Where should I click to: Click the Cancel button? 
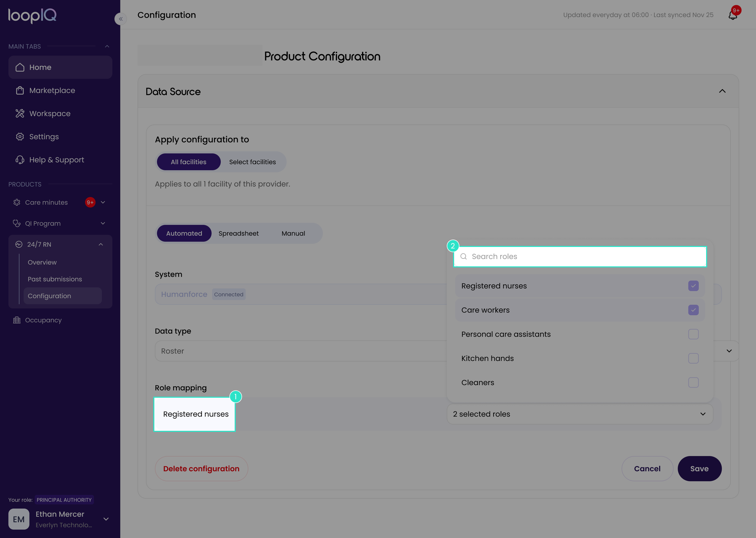[x=647, y=469]
